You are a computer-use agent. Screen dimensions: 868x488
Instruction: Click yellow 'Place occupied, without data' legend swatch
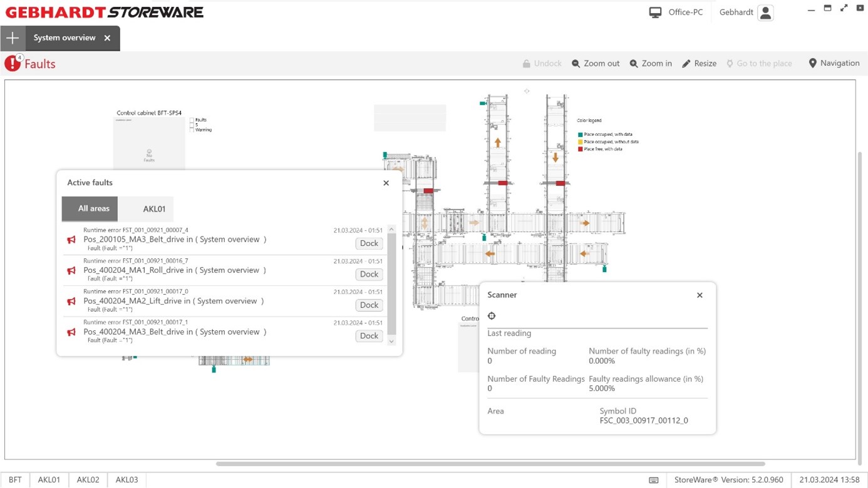pos(581,142)
